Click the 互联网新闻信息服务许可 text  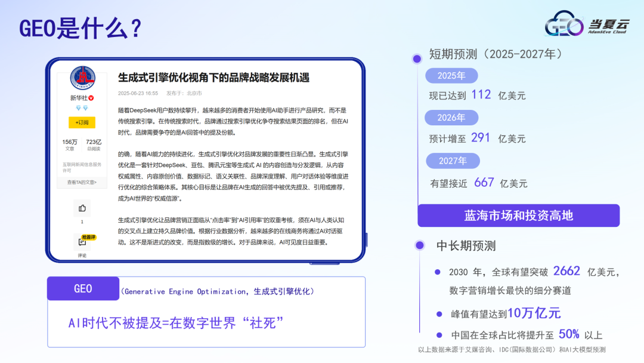(82, 167)
